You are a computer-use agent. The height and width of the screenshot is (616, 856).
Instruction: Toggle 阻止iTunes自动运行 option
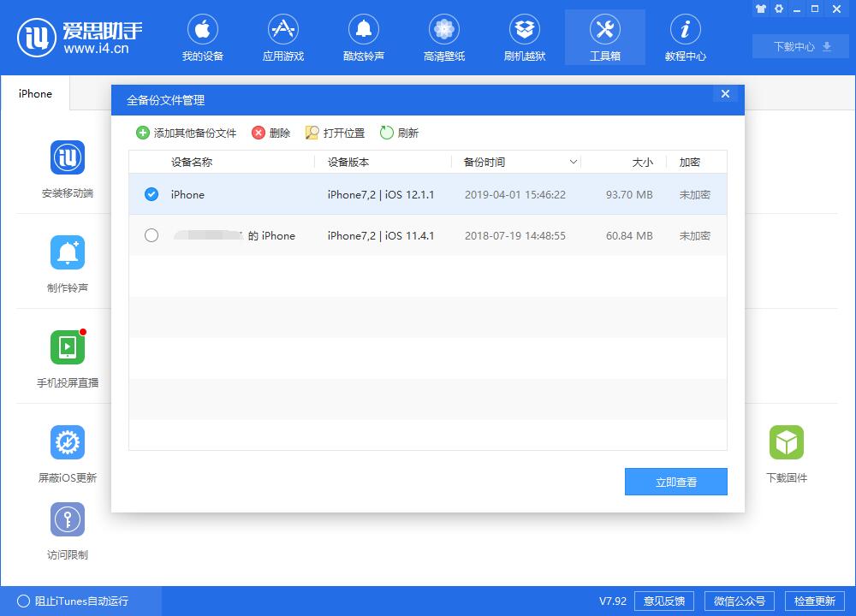coord(24,601)
